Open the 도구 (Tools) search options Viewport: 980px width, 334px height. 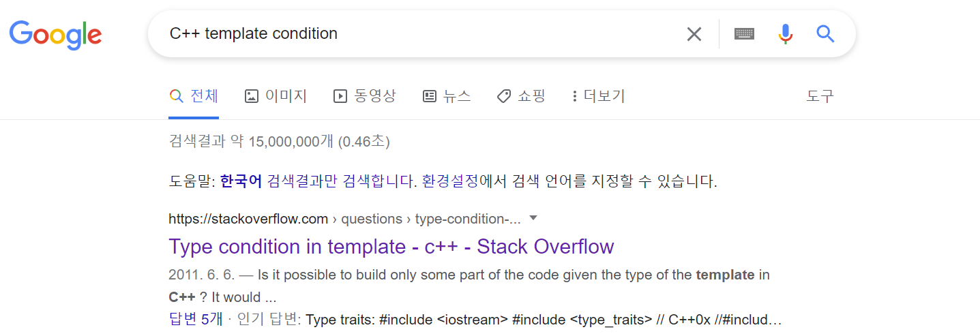click(x=820, y=96)
